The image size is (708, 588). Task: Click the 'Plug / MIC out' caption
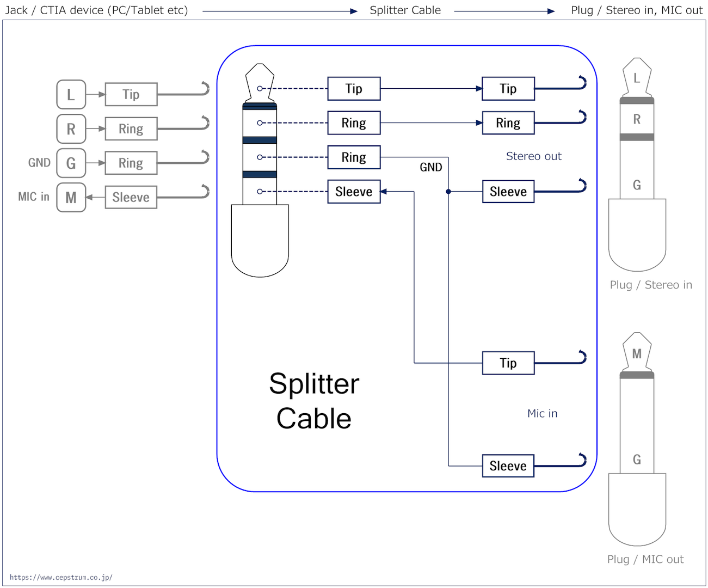(x=645, y=559)
